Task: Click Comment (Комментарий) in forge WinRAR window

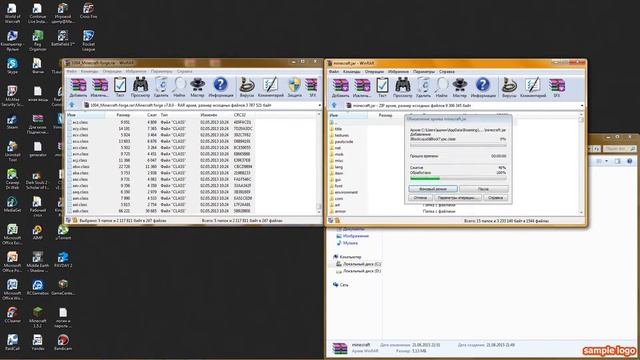Action: [x=271, y=87]
